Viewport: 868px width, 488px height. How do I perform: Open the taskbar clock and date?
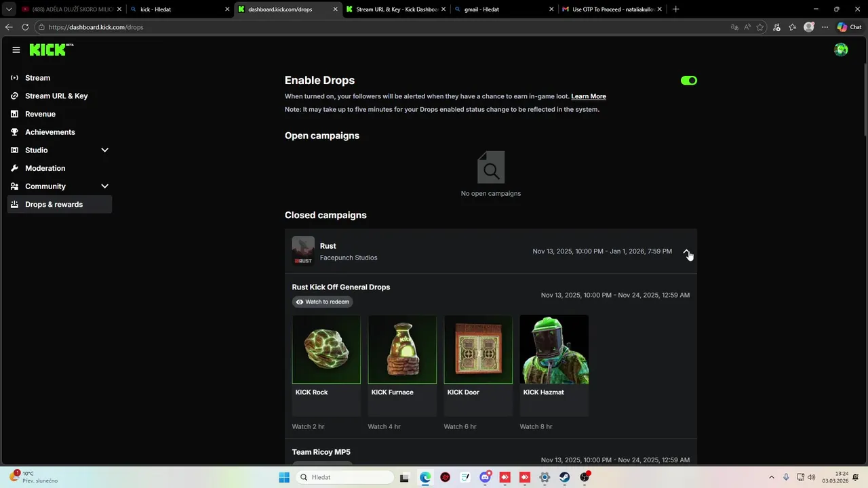point(835,477)
